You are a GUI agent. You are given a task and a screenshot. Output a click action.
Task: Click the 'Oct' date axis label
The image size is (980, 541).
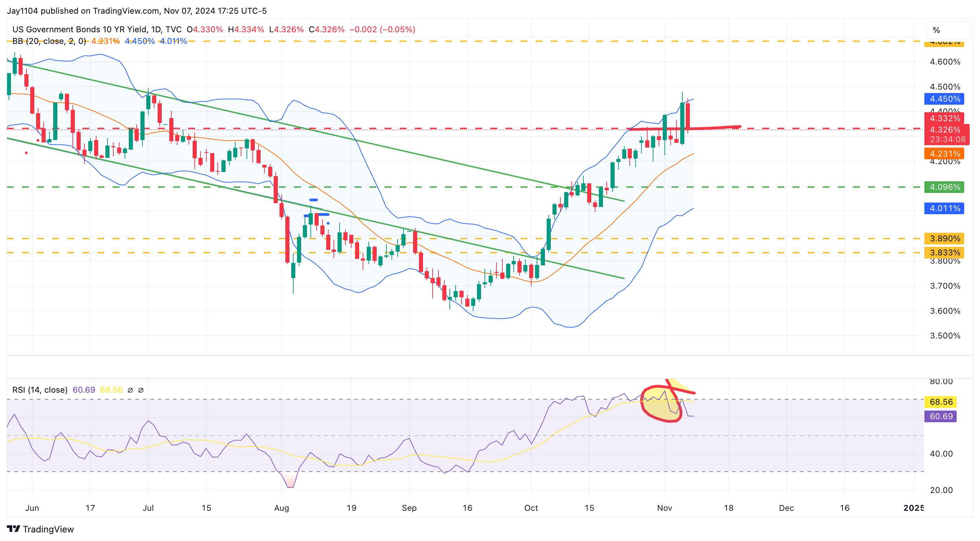pyautogui.click(x=531, y=508)
